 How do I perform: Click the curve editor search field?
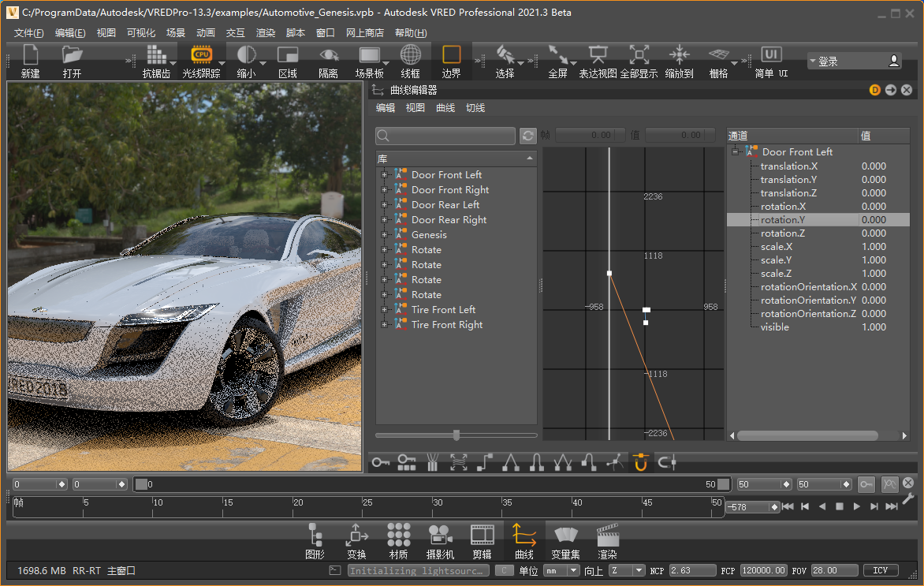[445, 136]
